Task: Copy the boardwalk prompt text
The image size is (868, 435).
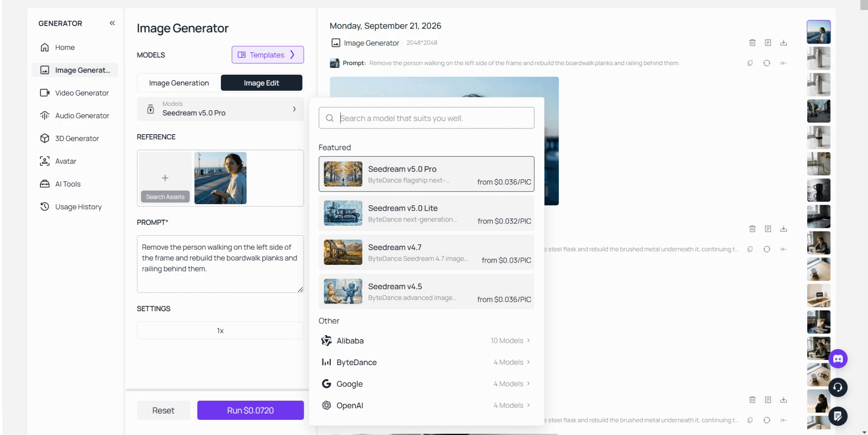Action: [750, 63]
